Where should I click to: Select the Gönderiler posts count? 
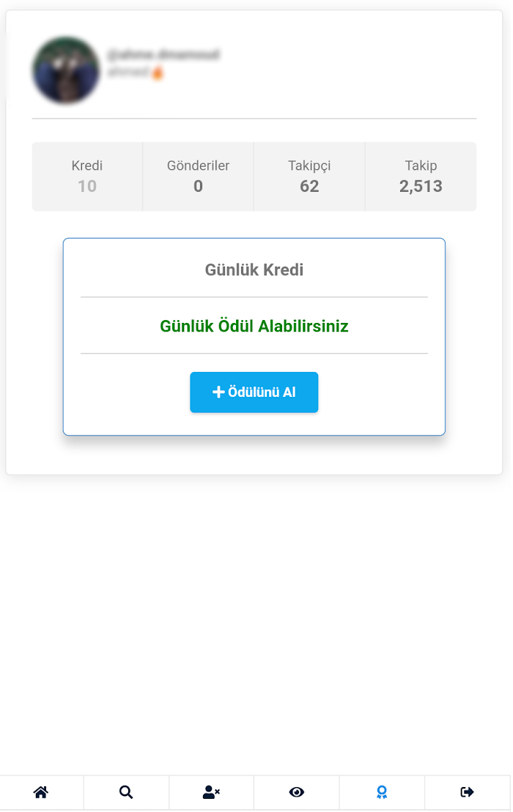click(198, 186)
